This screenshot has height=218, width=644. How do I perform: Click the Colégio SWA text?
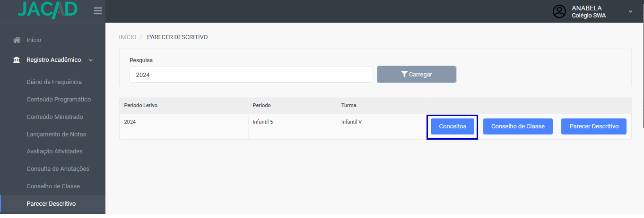589,15
